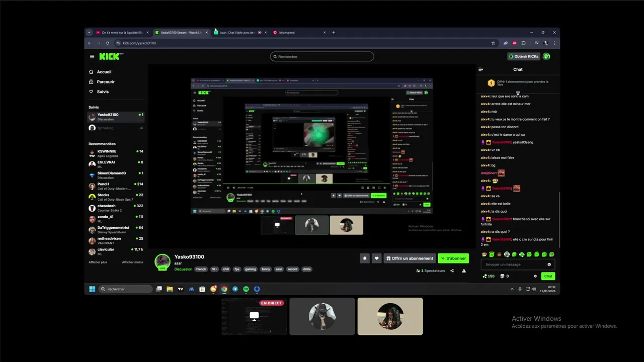
Task: Open the Kick hamburger menu
Action: click(x=92, y=57)
